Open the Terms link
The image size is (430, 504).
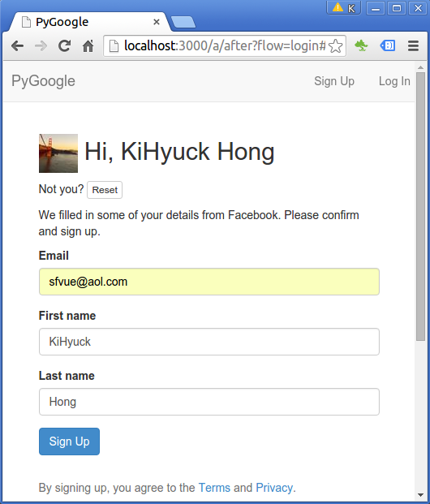(214, 488)
